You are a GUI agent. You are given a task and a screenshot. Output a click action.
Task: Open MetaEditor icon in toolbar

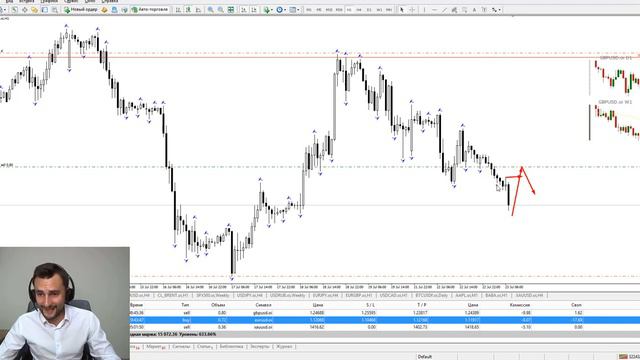tap(104, 10)
